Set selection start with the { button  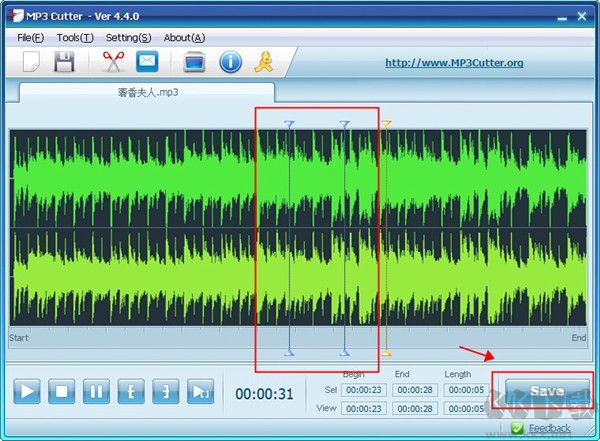pos(131,391)
